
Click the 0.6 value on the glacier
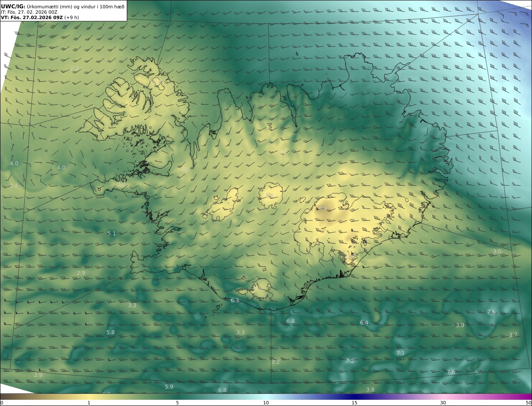[323, 208]
